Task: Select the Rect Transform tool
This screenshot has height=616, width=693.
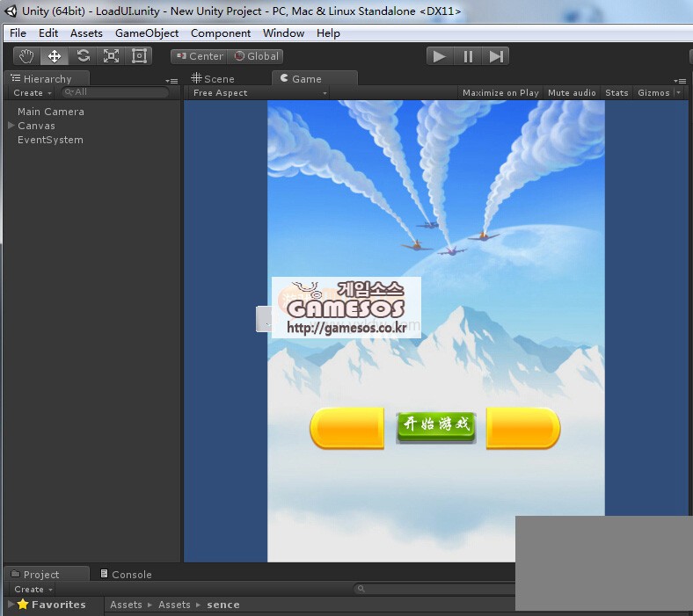Action: pos(139,56)
